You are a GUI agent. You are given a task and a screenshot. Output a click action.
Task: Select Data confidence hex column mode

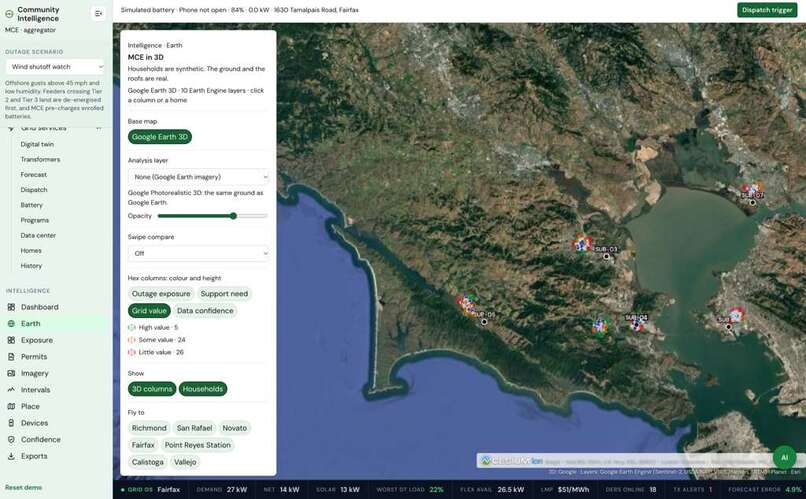[205, 310]
